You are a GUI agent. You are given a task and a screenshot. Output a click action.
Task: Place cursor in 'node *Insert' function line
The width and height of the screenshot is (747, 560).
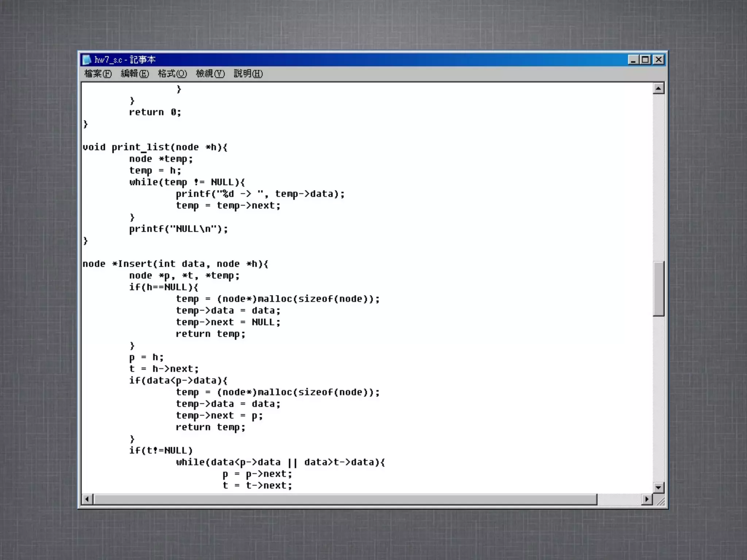pyautogui.click(x=175, y=264)
